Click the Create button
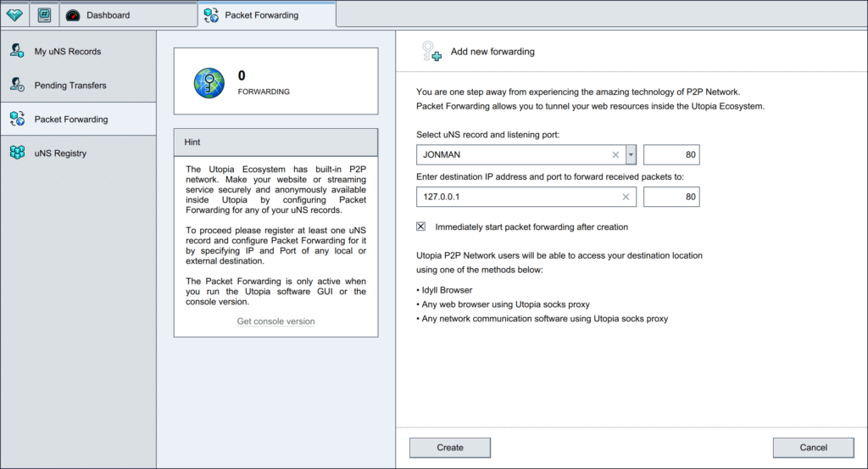The width and height of the screenshot is (868, 469). tap(450, 448)
